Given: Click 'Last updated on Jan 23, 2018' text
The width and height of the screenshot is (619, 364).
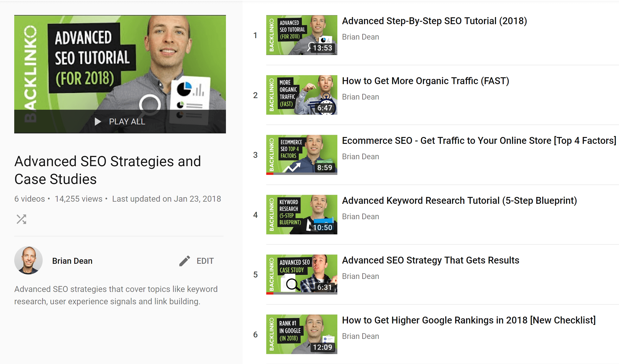Looking at the screenshot, I should [x=166, y=199].
